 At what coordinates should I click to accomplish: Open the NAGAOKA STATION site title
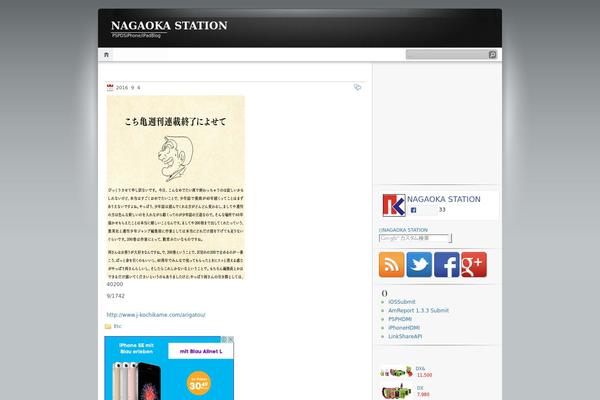tap(169, 26)
